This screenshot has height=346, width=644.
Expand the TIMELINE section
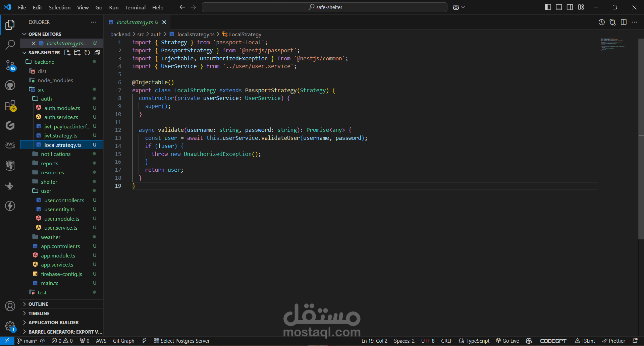[62, 313]
